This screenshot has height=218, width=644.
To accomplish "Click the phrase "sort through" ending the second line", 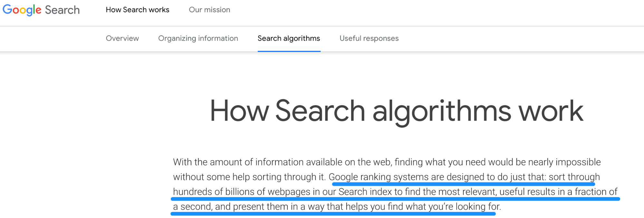I will tap(574, 177).
